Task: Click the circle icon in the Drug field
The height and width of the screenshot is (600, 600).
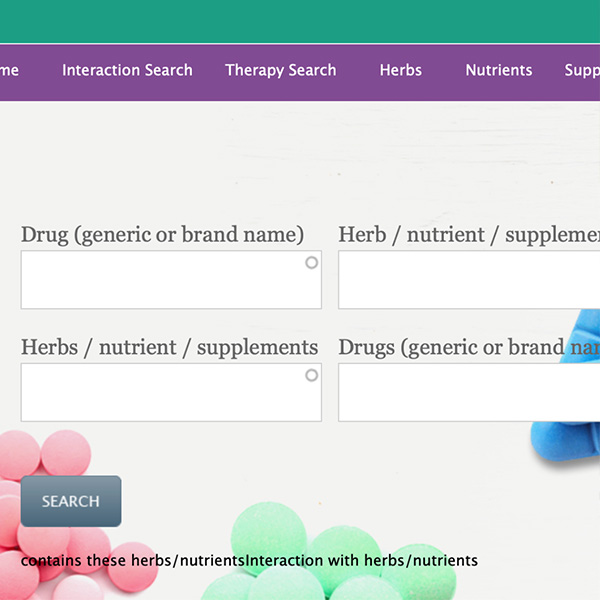Action: [311, 263]
